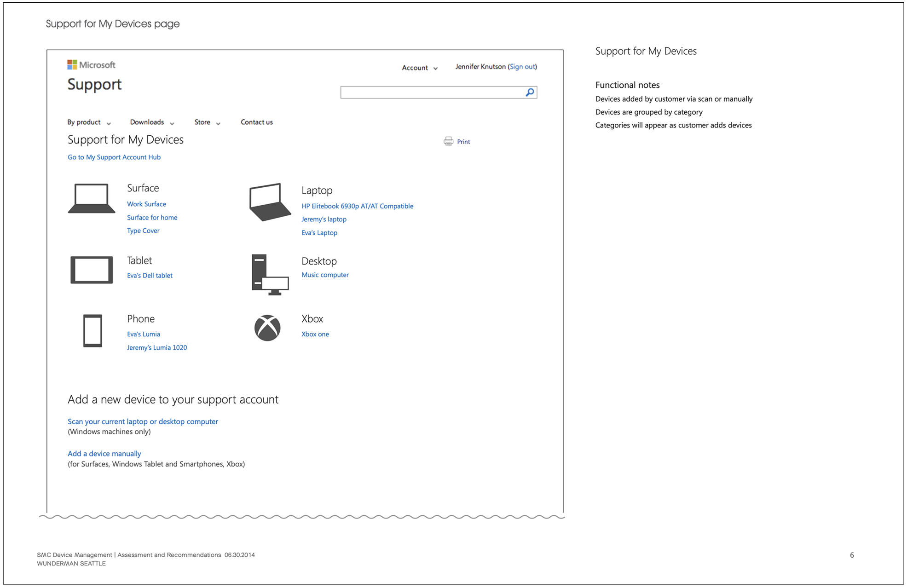Screen dimensions: 907x588
Task: Select the Surface category icon
Action: (92, 199)
